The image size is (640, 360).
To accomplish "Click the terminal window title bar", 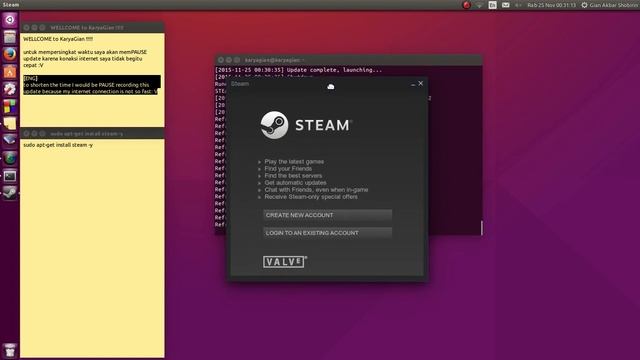I will click(x=349, y=60).
